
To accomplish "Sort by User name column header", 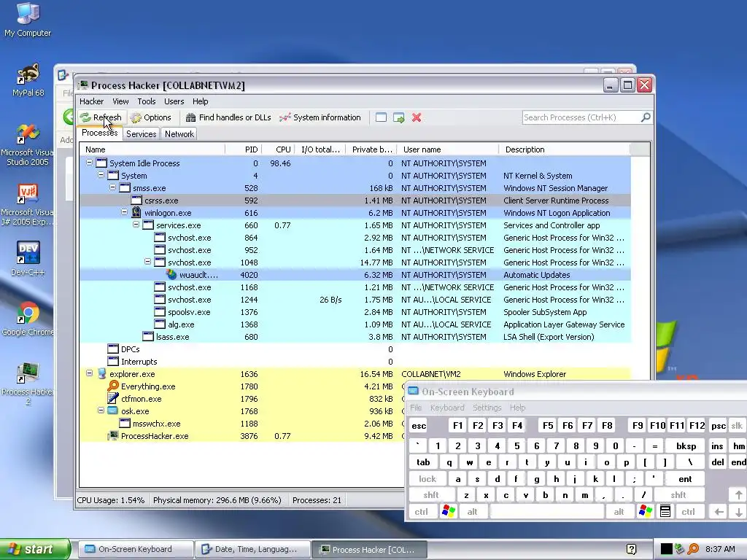I will click(448, 149).
